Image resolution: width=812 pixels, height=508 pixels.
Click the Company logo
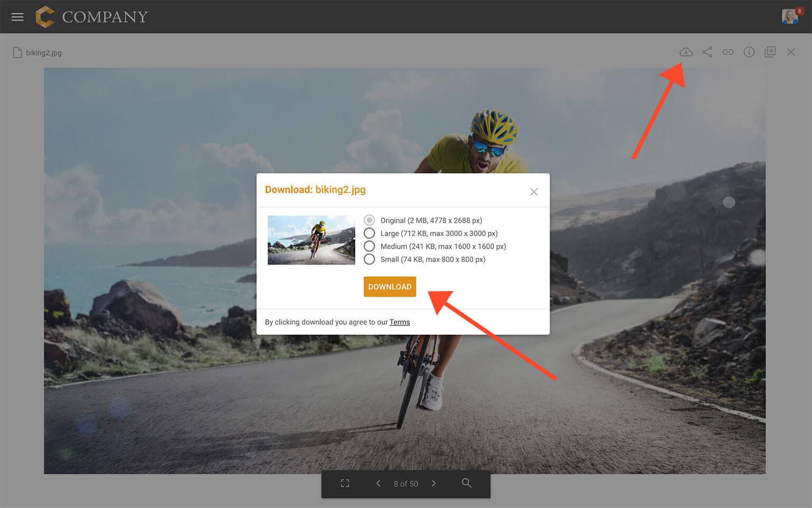91,17
